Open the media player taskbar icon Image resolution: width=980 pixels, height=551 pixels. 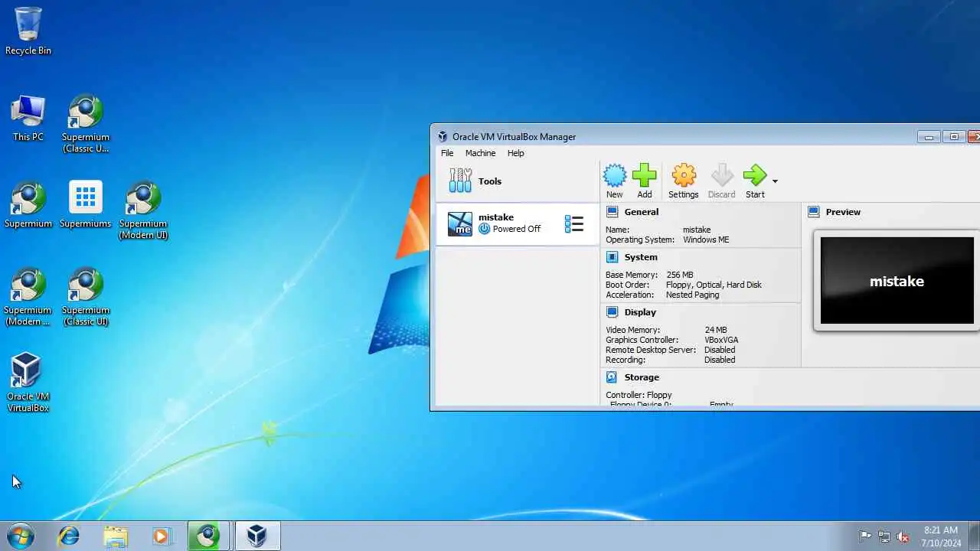coord(162,536)
